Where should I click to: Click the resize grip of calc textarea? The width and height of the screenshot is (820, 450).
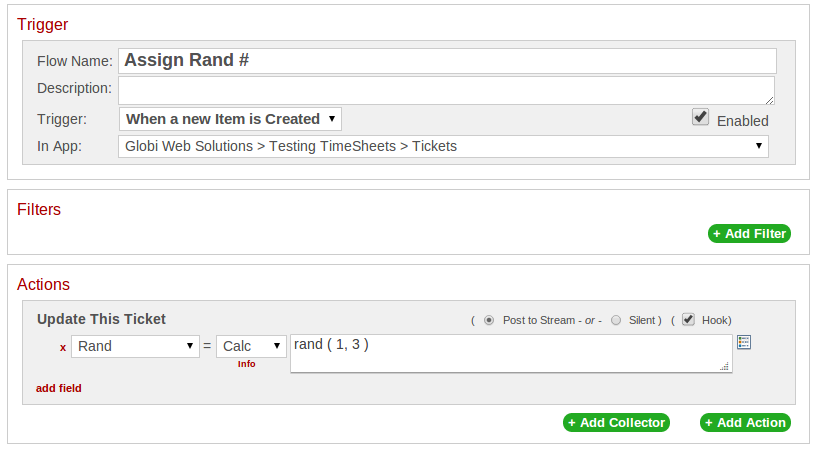click(724, 366)
